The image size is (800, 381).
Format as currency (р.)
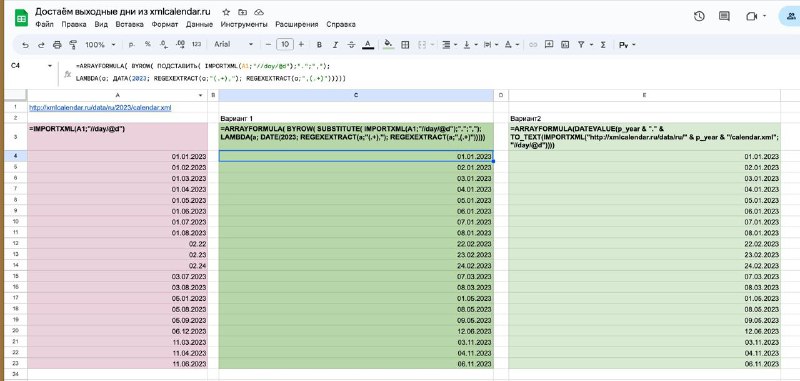pos(132,45)
